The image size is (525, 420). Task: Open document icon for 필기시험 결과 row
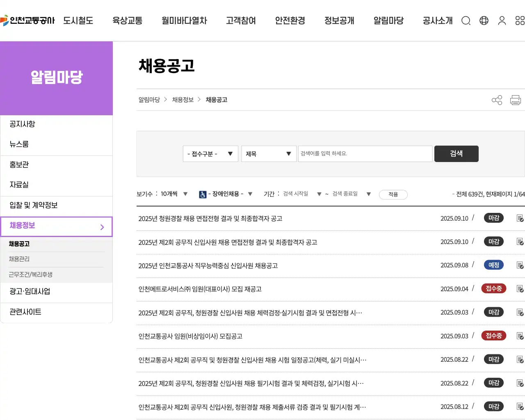520,383
